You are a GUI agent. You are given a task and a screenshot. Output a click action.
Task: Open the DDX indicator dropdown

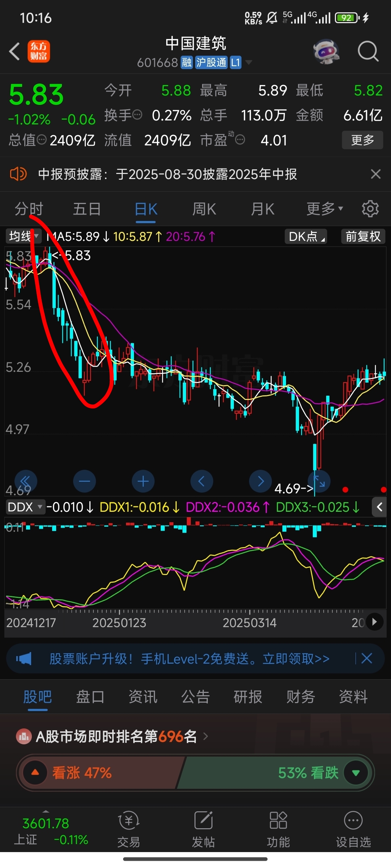click(25, 507)
